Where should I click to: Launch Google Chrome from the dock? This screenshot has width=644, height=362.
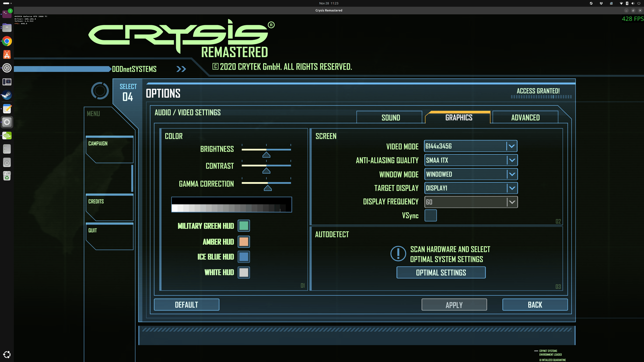click(x=7, y=41)
